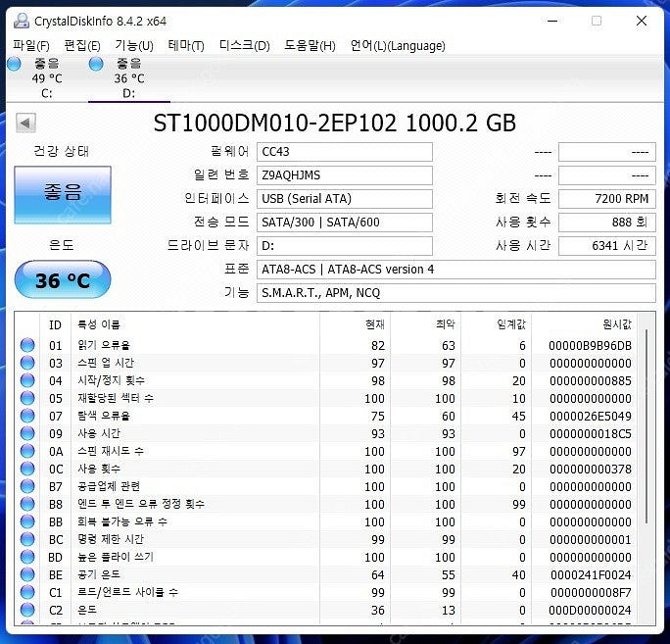Select the 탐색 오류율 attribute row

(327, 416)
